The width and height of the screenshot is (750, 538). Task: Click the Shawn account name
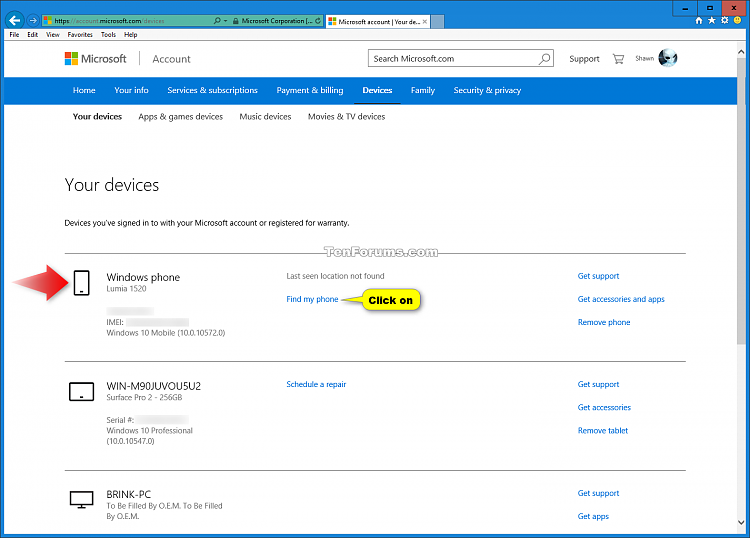pyautogui.click(x=644, y=58)
